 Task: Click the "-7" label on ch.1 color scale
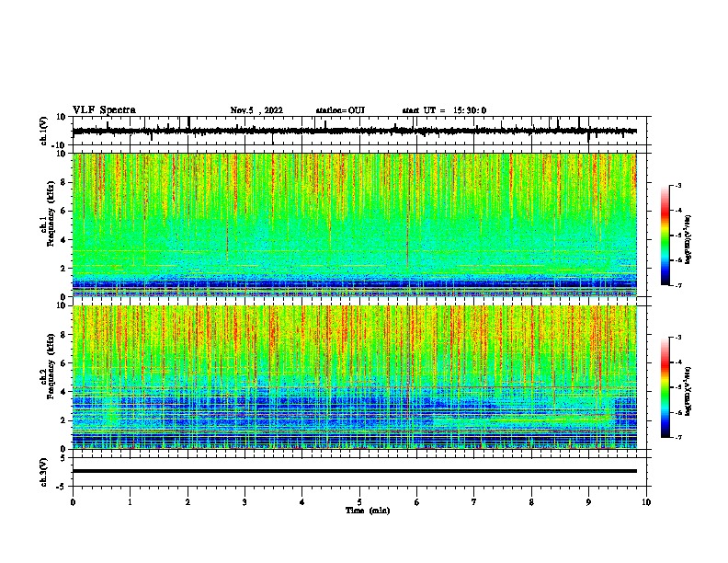(x=677, y=285)
